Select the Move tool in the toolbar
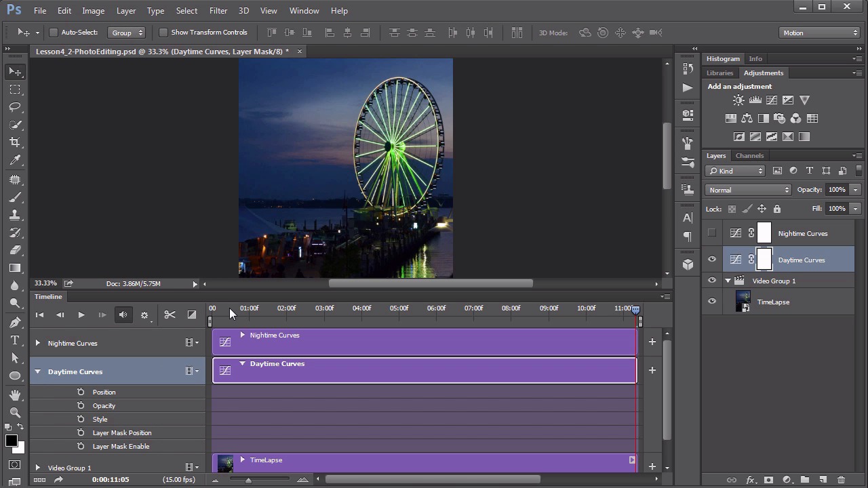 pyautogui.click(x=15, y=71)
